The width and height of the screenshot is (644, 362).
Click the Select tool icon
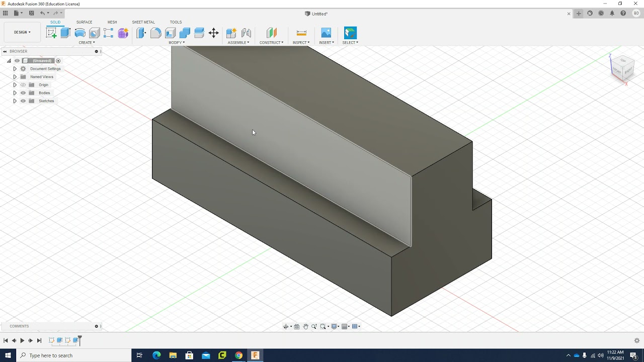350,33
